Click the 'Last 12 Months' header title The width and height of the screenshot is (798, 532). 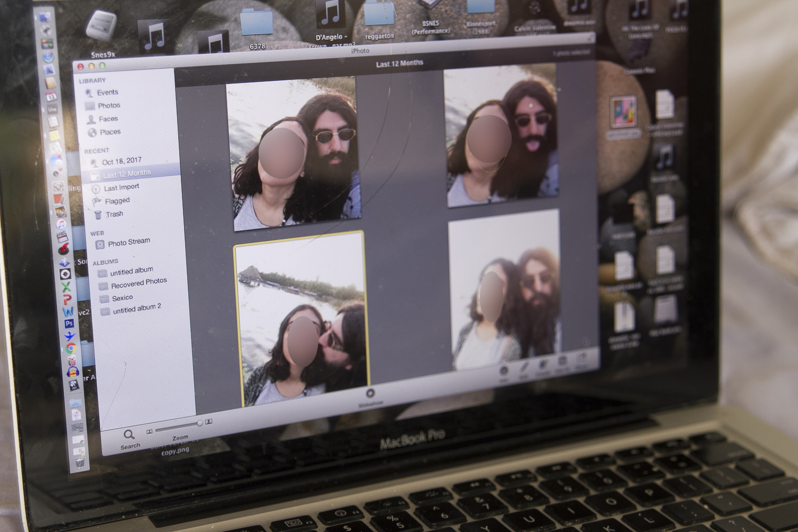pyautogui.click(x=400, y=63)
